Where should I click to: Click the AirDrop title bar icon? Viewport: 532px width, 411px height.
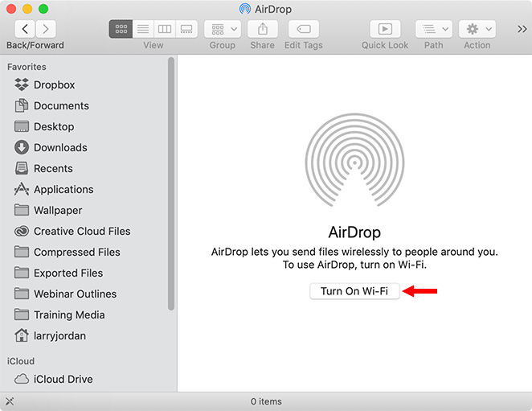click(245, 9)
